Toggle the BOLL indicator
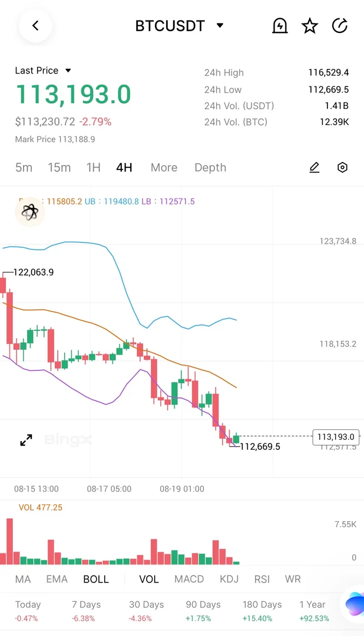 (96, 579)
